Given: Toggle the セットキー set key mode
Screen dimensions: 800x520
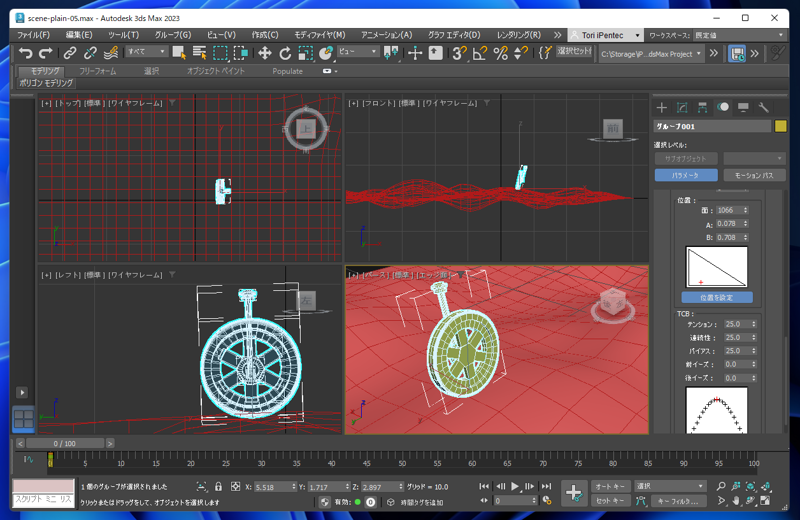Looking at the screenshot, I should tap(611, 501).
